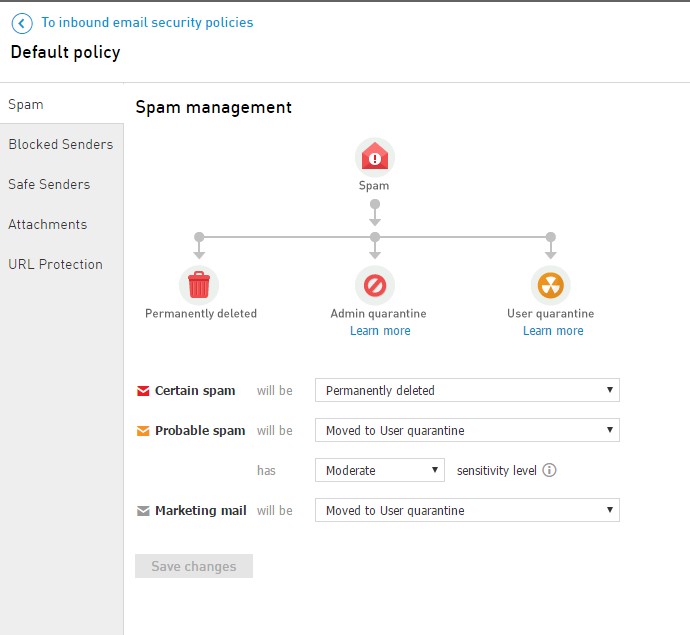This screenshot has width=690, height=635.
Task: Click the gray Marketing mail envelope icon
Action: [143, 511]
